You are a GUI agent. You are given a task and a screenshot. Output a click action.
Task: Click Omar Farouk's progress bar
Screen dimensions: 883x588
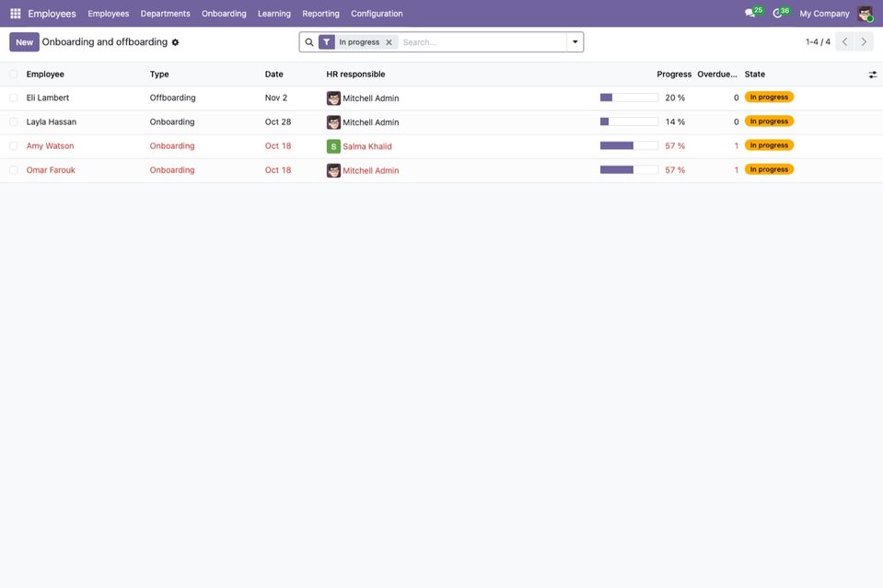[629, 170]
